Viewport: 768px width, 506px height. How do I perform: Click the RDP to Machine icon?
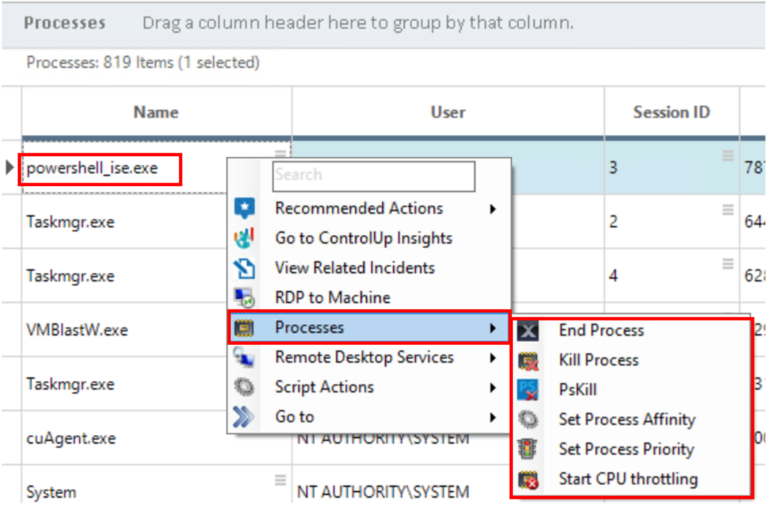(244, 297)
